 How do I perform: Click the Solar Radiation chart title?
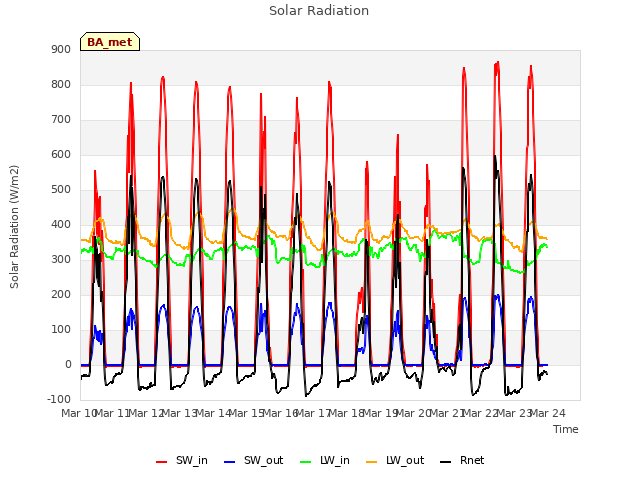[x=319, y=11]
